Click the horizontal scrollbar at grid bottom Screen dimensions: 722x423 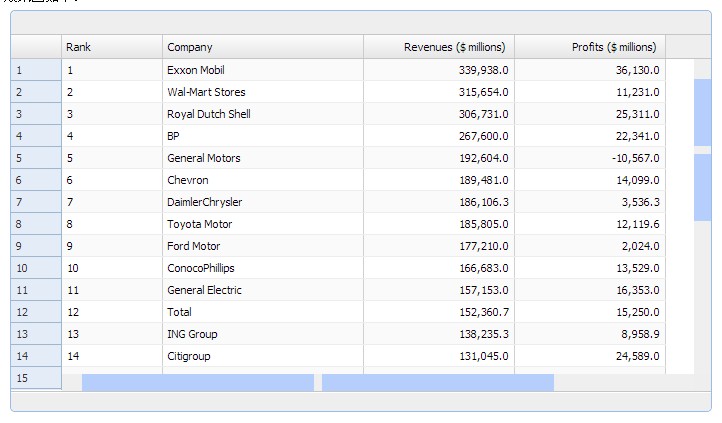click(197, 382)
